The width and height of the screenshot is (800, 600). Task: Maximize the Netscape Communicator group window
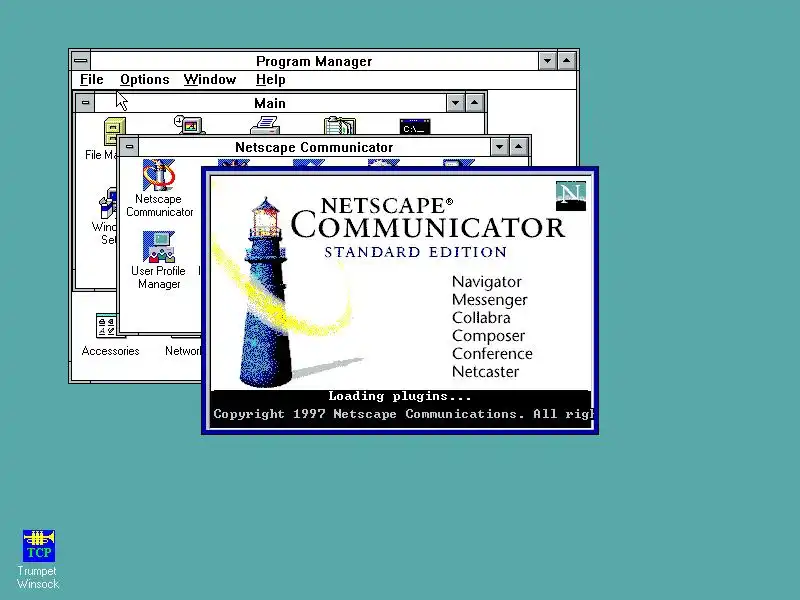click(x=518, y=147)
